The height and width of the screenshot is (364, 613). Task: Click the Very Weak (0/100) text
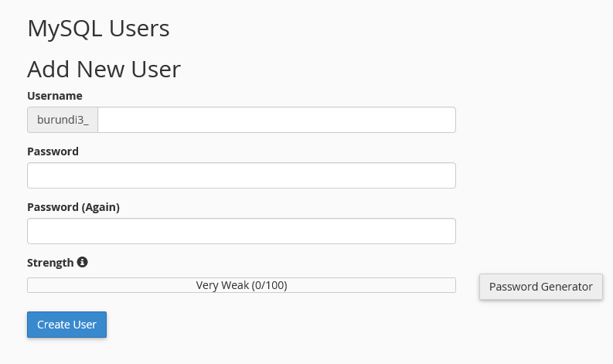(x=241, y=285)
